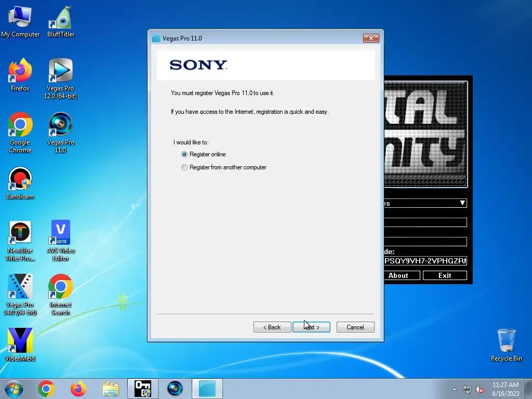Click first empty keygen text field
The width and height of the screenshot is (532, 399).
click(x=425, y=222)
